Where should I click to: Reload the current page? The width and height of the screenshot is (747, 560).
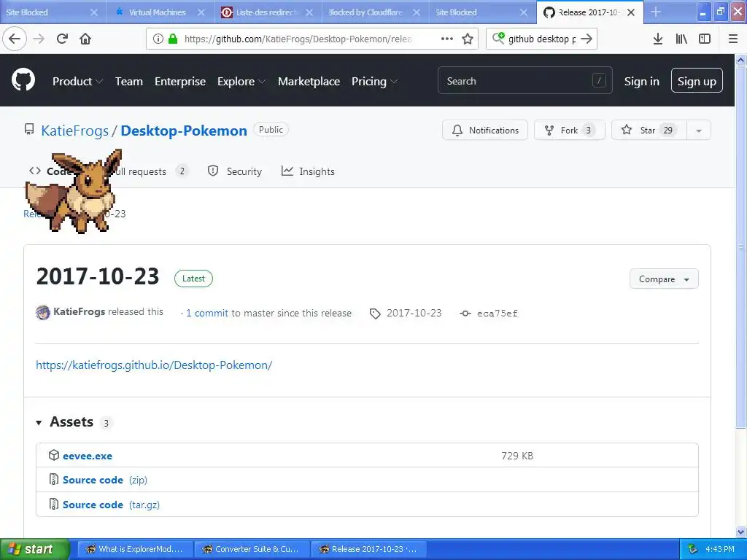coord(62,39)
